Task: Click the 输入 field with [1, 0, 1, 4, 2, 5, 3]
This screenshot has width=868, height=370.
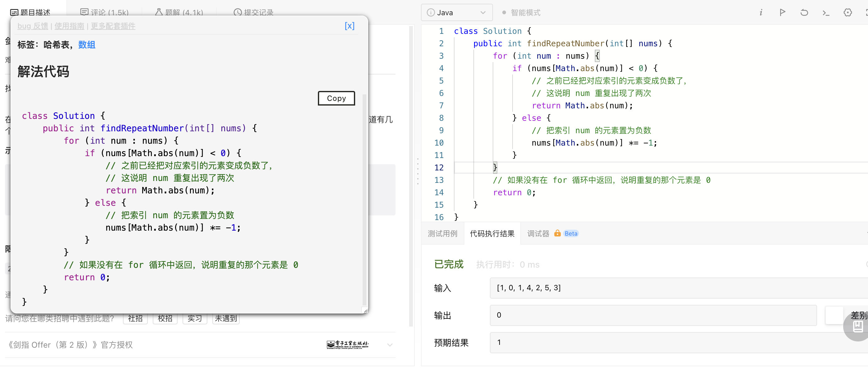Action: point(679,288)
